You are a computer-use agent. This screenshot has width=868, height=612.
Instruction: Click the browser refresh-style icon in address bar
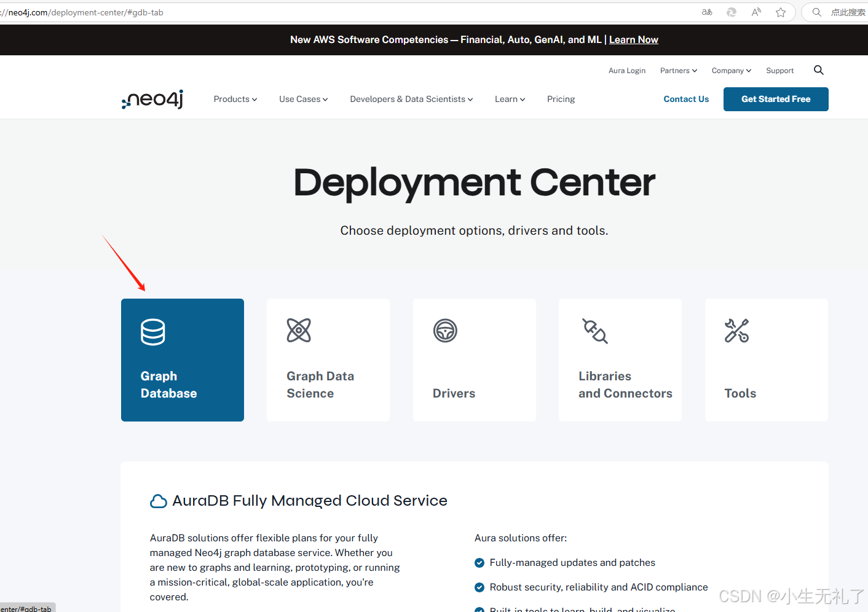pos(732,12)
